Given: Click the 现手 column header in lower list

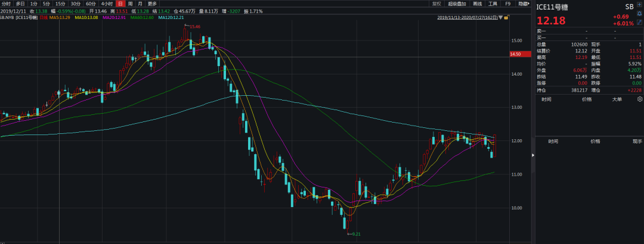Looking at the screenshot, I should click(x=637, y=142).
